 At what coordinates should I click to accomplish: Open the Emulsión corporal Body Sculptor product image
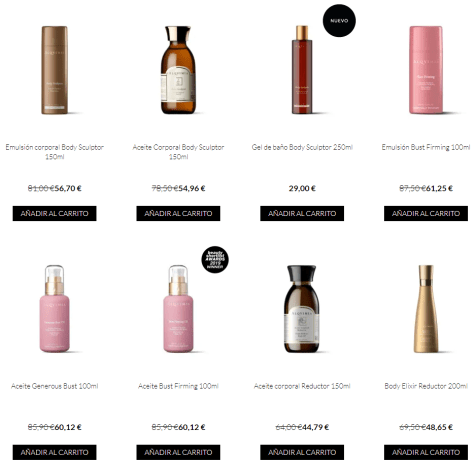pos(55,70)
